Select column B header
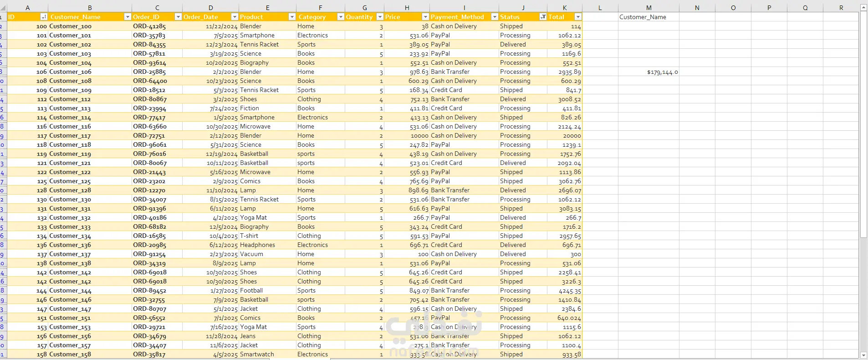 pyautogui.click(x=90, y=8)
